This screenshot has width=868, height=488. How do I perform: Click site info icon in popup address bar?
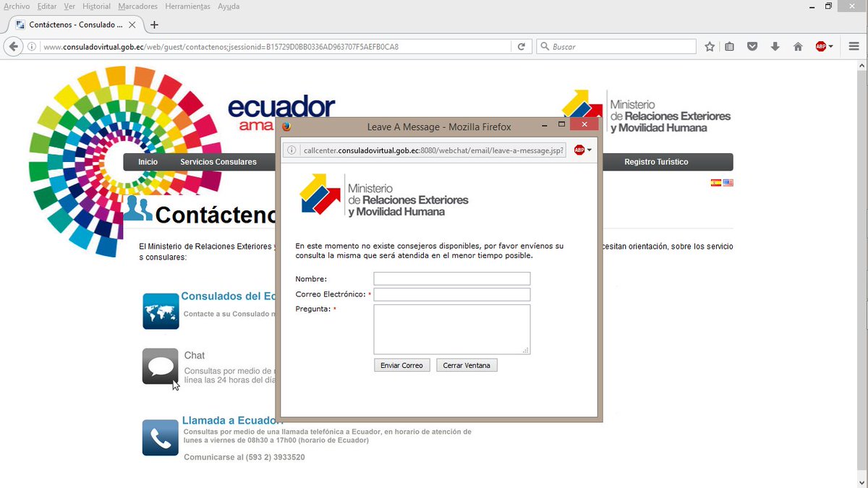292,150
